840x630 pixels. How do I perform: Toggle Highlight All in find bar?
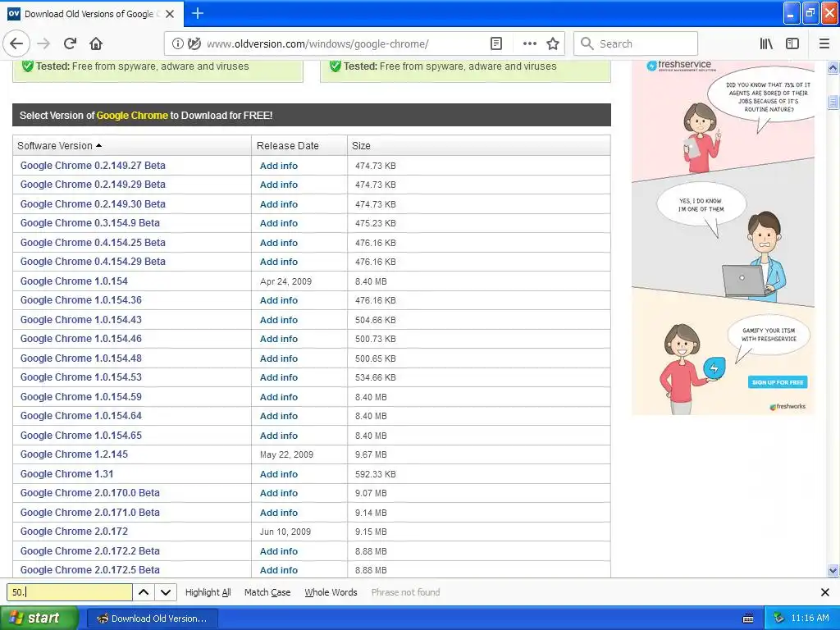coord(208,592)
